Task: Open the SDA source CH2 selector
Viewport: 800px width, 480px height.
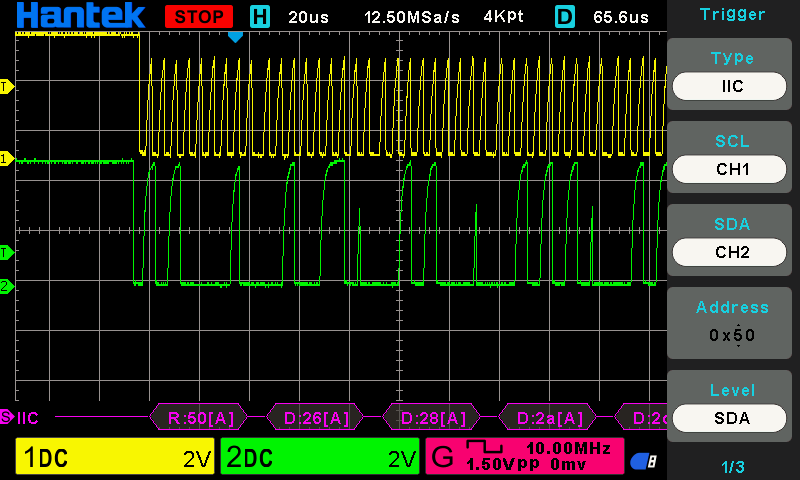Action: (732, 252)
